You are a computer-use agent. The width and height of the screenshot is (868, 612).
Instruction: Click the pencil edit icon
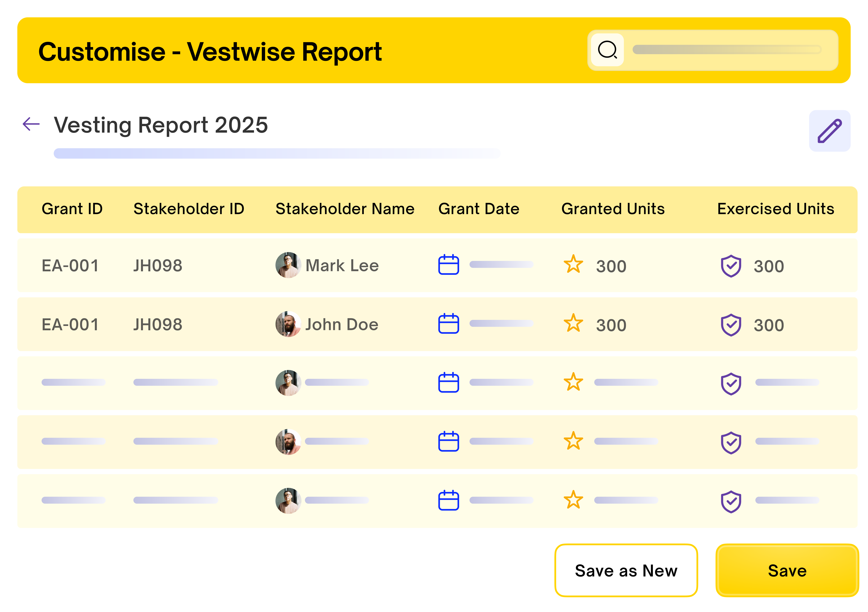tap(829, 131)
